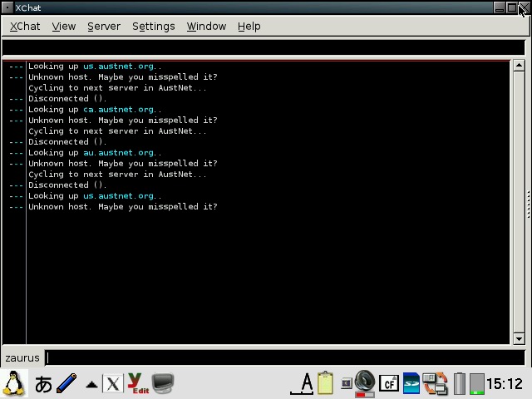Check the battery status icon

click(x=459, y=383)
